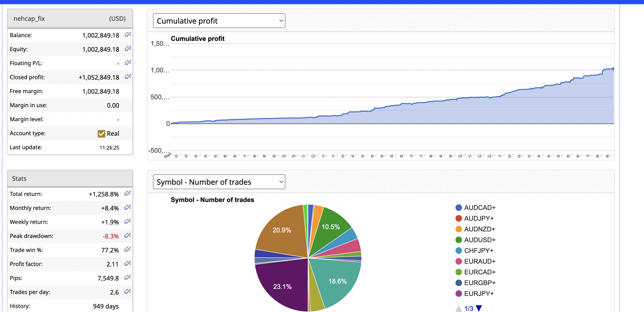Open Symbol - Number of trades dropdown
This screenshot has height=312, width=644.
click(x=219, y=182)
